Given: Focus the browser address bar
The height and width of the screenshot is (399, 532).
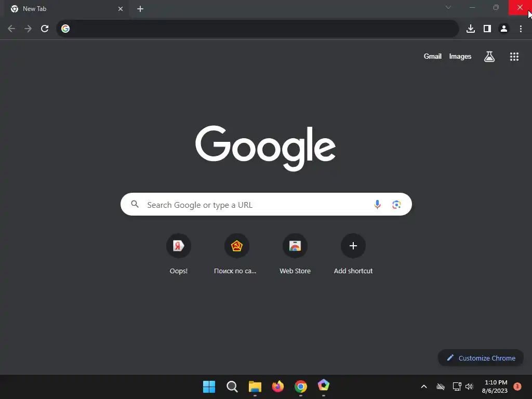Looking at the screenshot, I should [x=257, y=29].
